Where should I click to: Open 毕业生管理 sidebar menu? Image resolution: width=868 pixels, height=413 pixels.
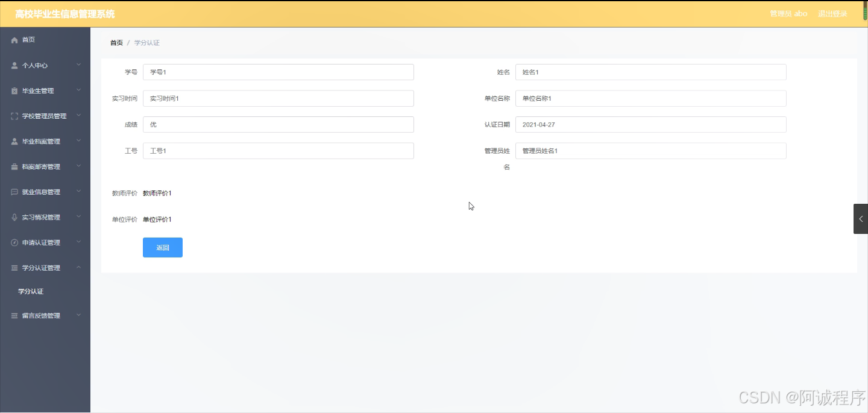tap(45, 90)
